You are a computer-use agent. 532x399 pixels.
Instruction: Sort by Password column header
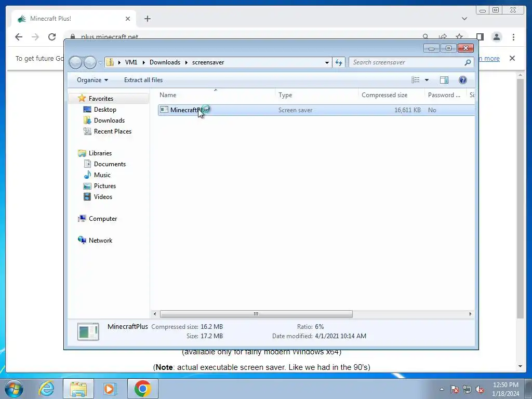pos(445,95)
